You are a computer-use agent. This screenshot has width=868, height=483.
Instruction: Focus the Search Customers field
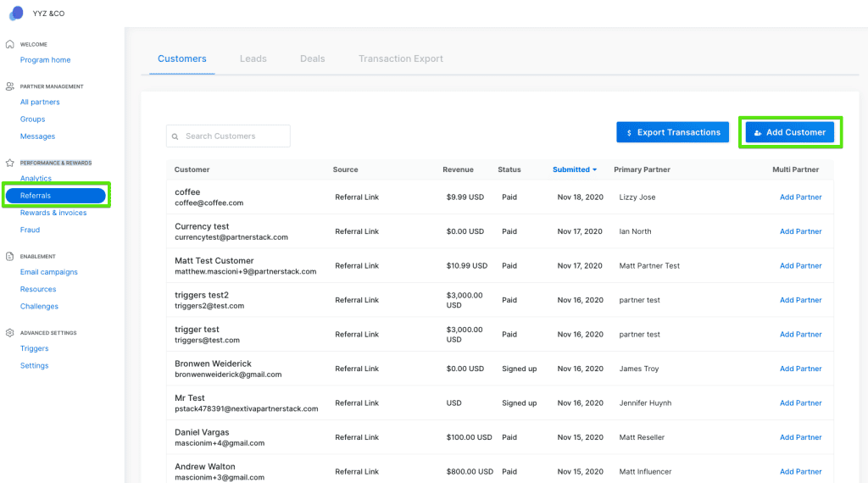point(228,136)
